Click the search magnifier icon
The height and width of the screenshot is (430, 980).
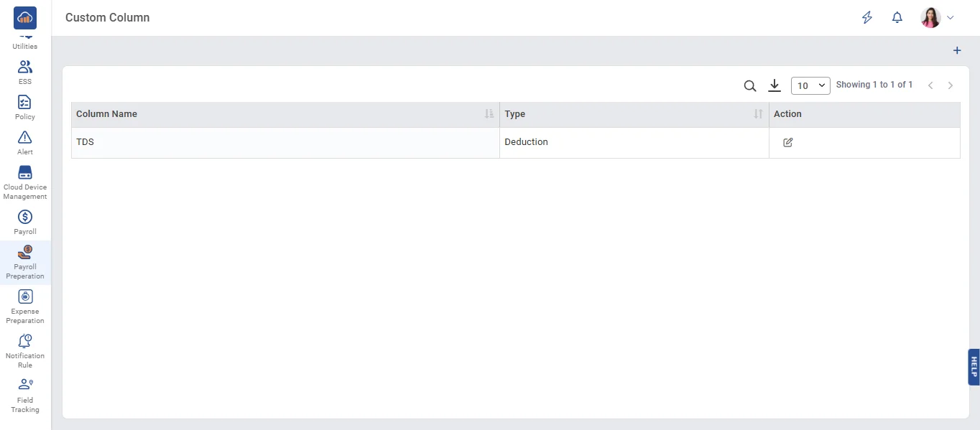(x=749, y=86)
